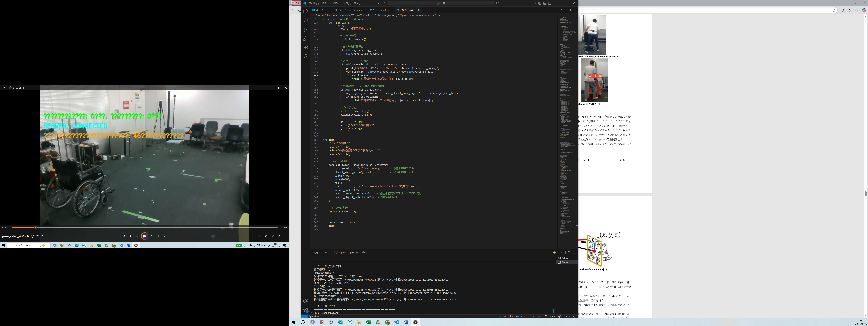The height and width of the screenshot is (326, 868).
Task: Click the Media Player seek bar track
Action: pyautogui.click(x=145, y=227)
